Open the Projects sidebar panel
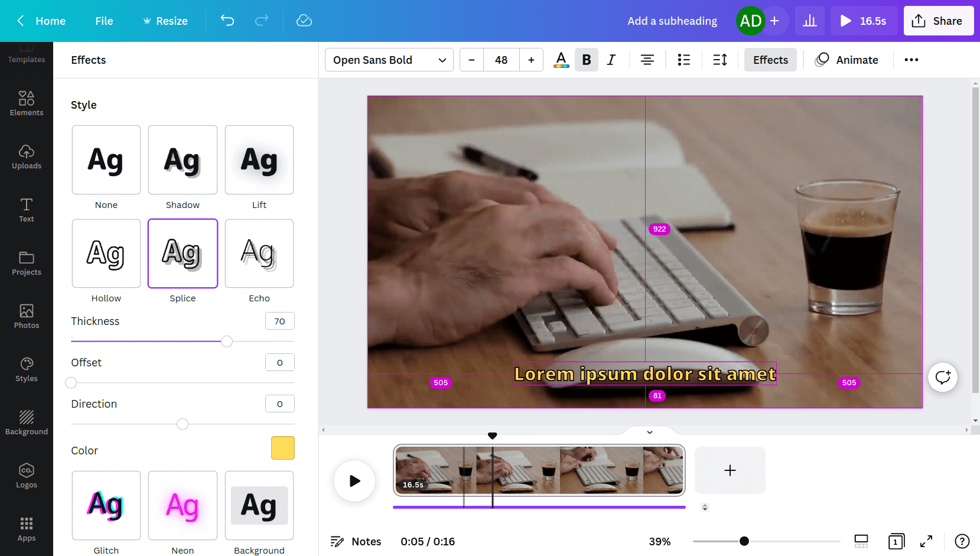This screenshot has height=556, width=980. (x=27, y=263)
